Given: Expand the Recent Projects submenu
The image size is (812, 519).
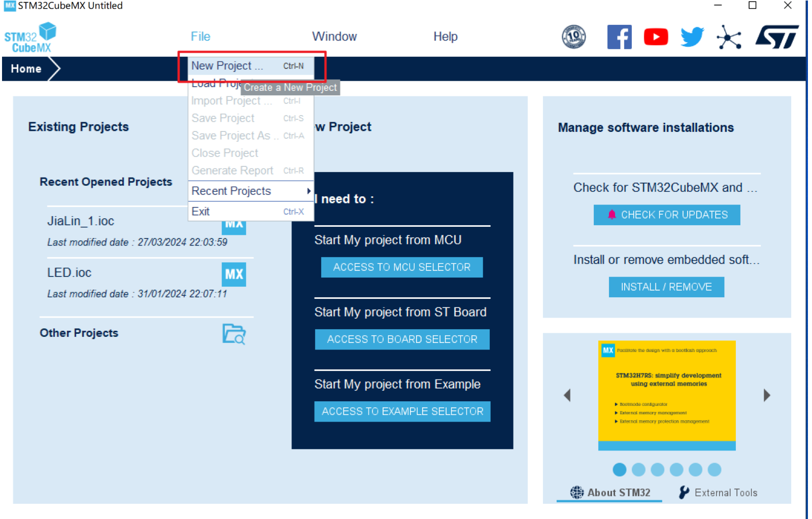Looking at the screenshot, I should point(251,191).
